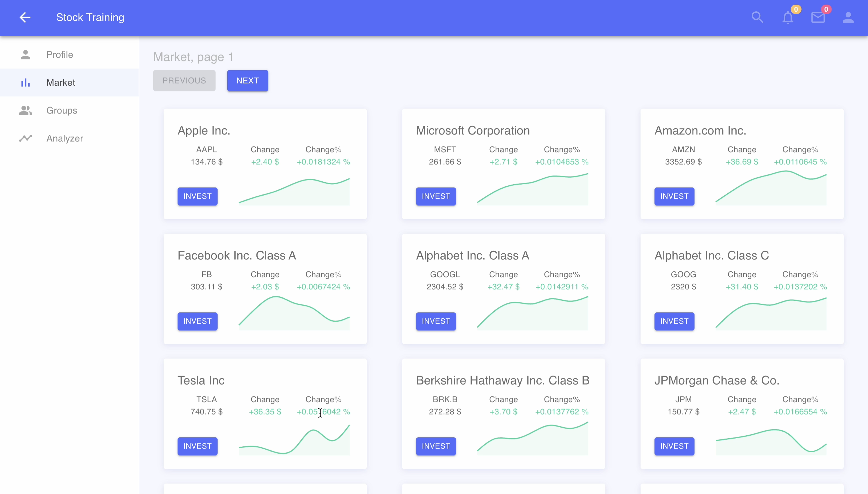
Task: Click the 272.28 $ Berkshire price
Action: (x=445, y=412)
